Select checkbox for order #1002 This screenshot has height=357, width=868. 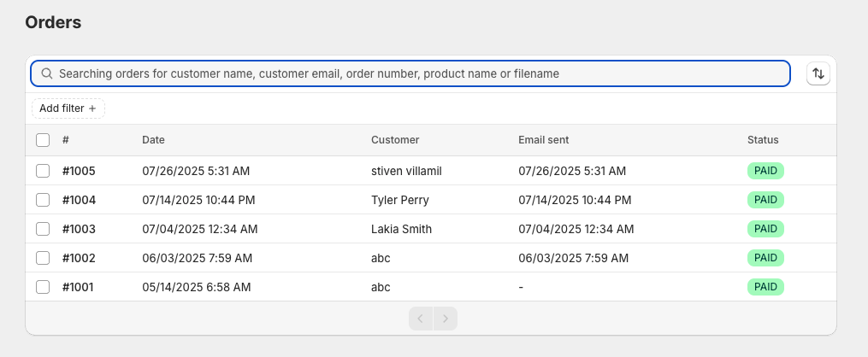coord(43,258)
